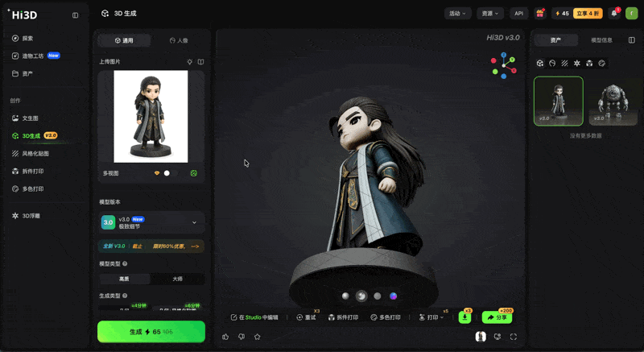
Task: Like the model with thumbs up
Action: click(225, 337)
